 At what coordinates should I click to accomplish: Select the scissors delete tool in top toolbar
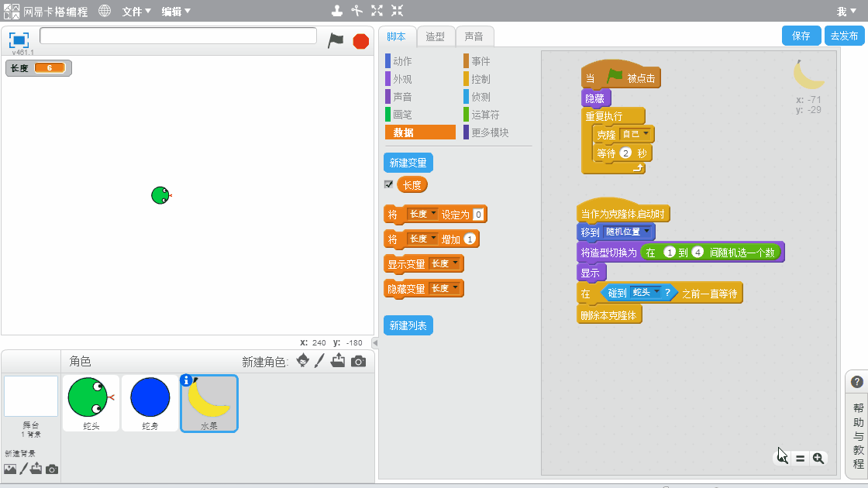(356, 11)
